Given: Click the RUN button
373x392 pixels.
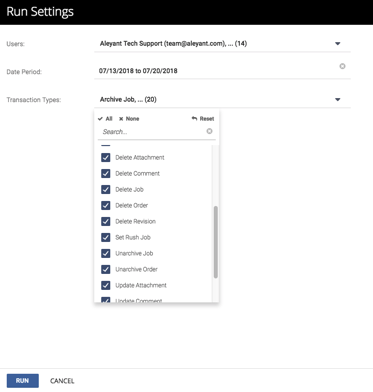Looking at the screenshot, I should (x=22, y=381).
